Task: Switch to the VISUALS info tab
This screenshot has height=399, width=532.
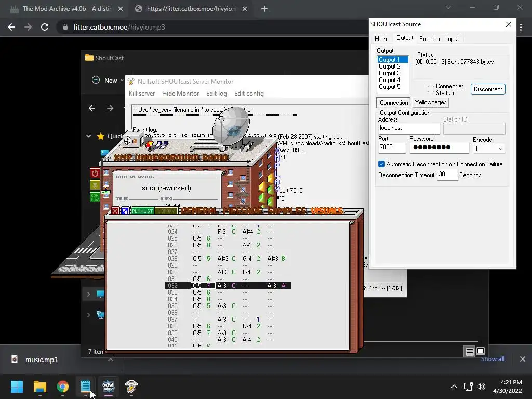Action: coord(327,211)
